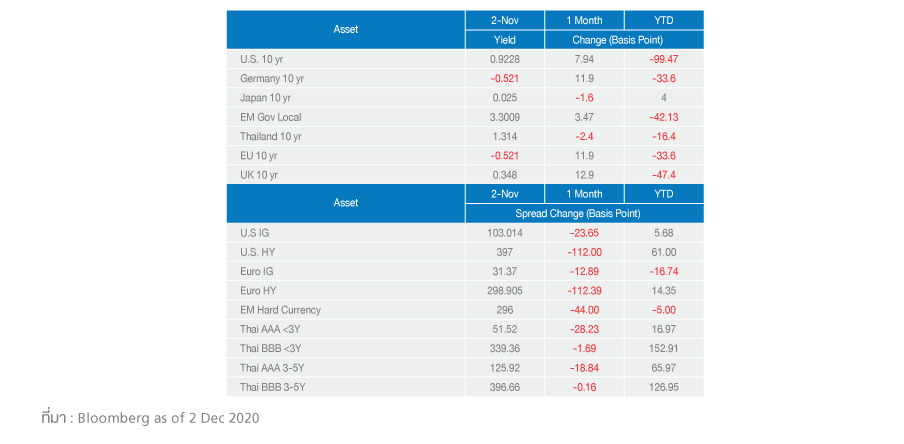
Task: Select Thai BBB <3Y YTD value 152.91
Action: pyautogui.click(x=664, y=348)
